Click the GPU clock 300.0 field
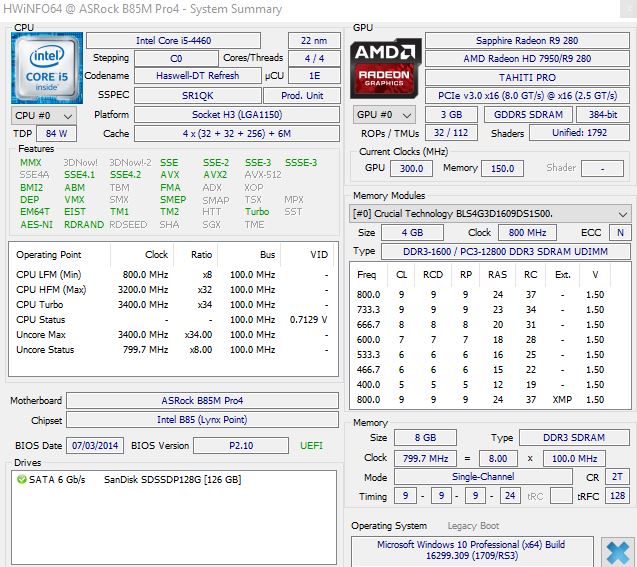The image size is (637, 567). coord(411,169)
